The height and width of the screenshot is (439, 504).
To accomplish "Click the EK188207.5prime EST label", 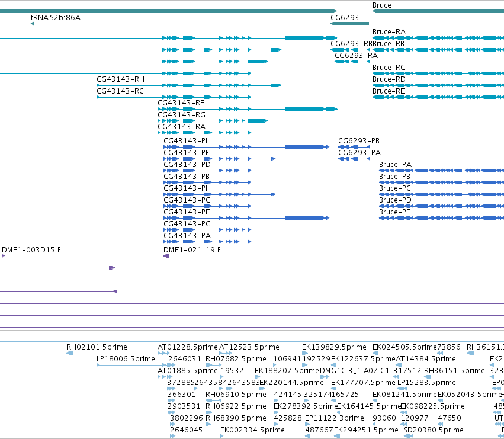I will pyautogui.click(x=287, y=371).
